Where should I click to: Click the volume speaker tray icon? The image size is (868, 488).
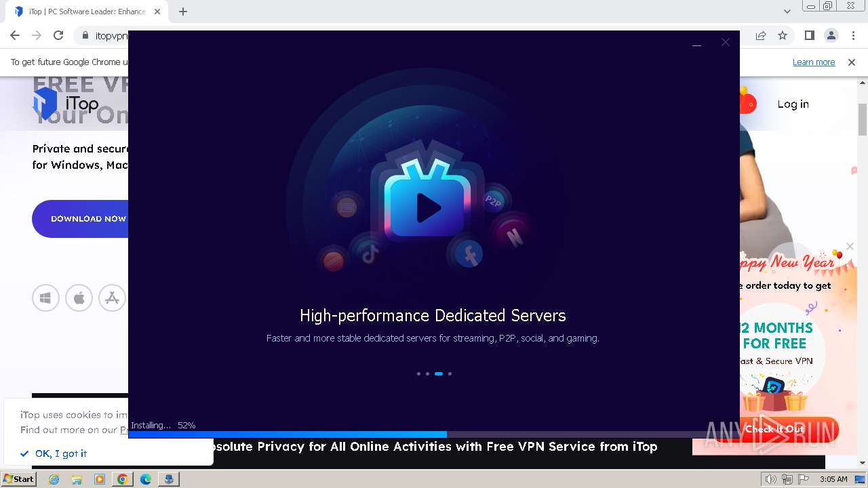click(770, 479)
